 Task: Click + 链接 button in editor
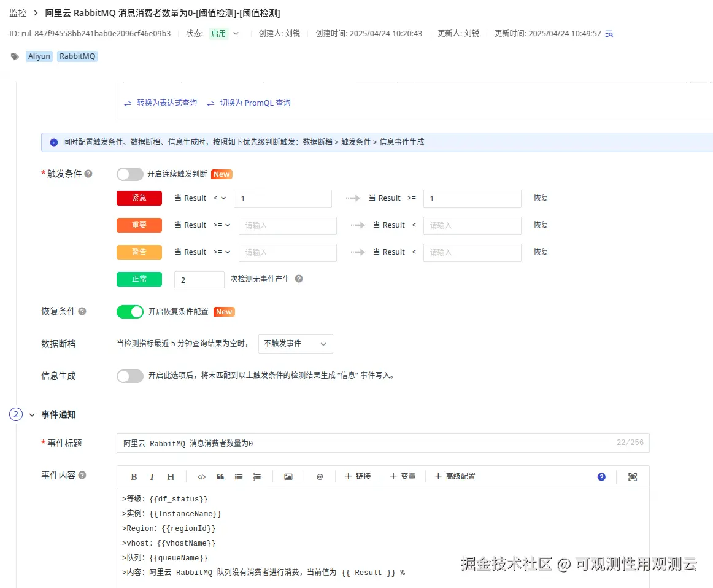pyautogui.click(x=358, y=476)
